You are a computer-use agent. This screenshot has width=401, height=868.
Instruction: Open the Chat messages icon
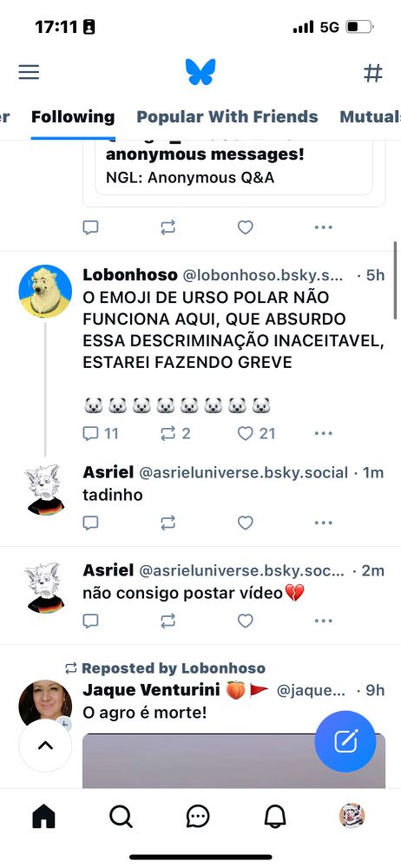point(198,816)
